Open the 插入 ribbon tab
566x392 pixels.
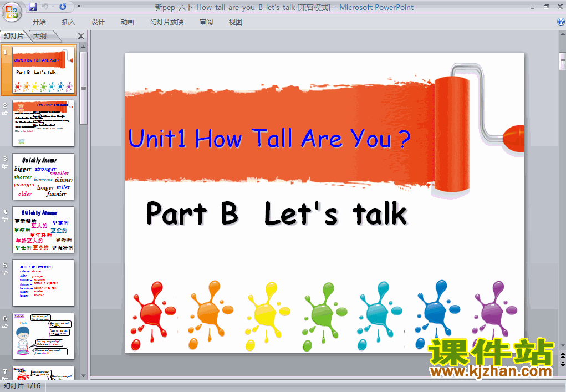point(69,22)
